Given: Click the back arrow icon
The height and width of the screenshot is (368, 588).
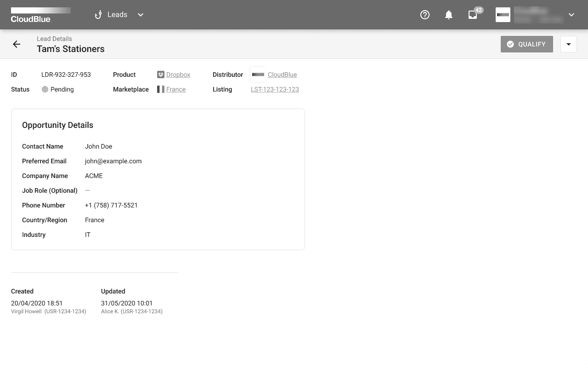Looking at the screenshot, I should (17, 44).
